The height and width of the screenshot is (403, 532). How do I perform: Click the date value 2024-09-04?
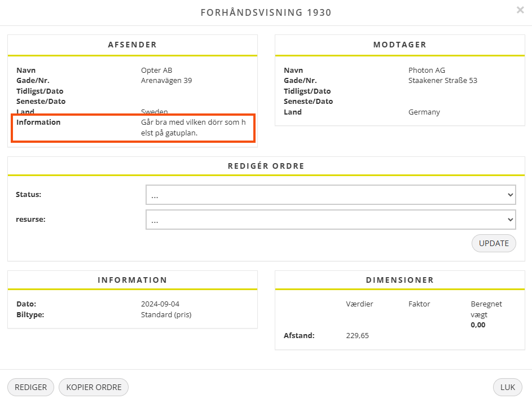160,304
